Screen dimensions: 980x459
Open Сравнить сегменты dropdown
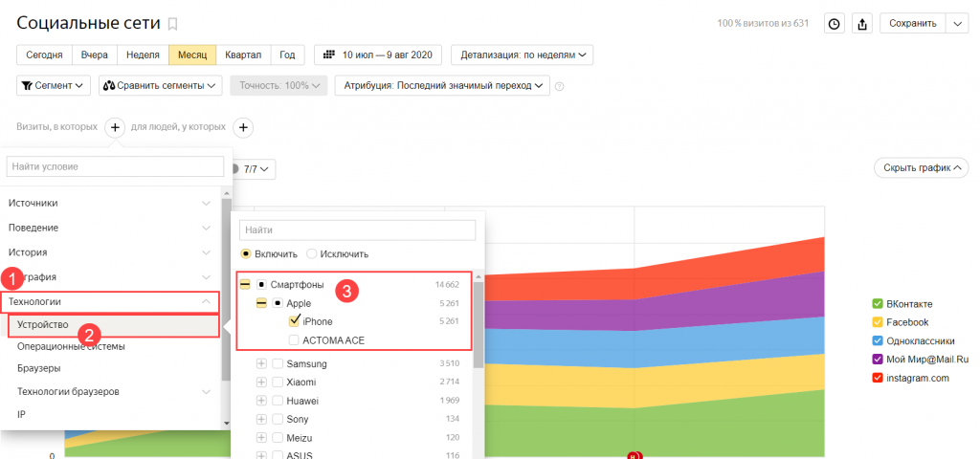click(x=161, y=85)
